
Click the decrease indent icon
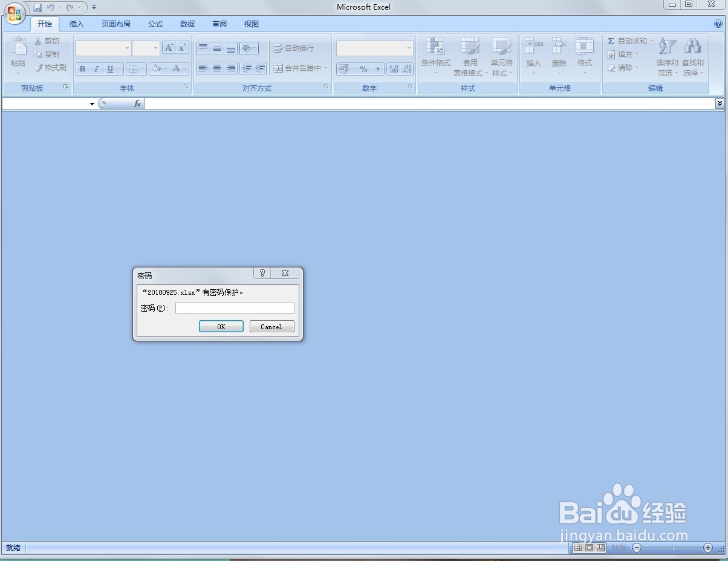(x=247, y=68)
